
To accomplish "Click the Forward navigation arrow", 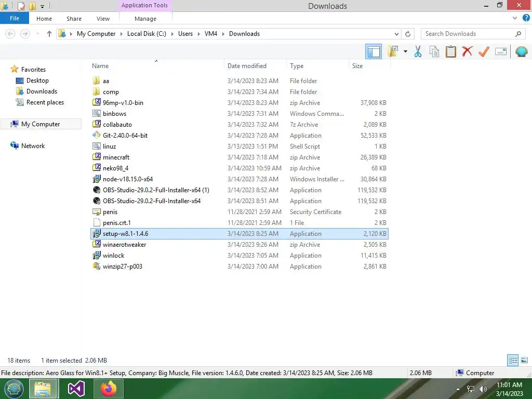I will click(25, 34).
